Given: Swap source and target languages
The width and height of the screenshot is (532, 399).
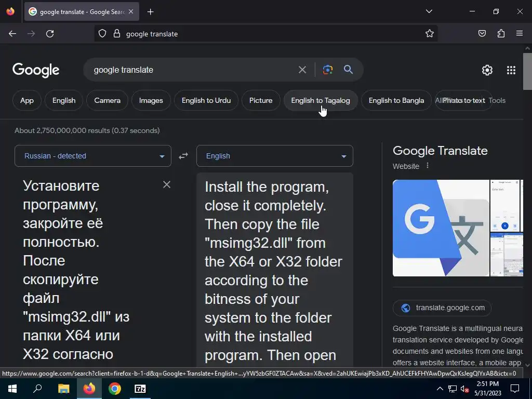Looking at the screenshot, I should (183, 156).
